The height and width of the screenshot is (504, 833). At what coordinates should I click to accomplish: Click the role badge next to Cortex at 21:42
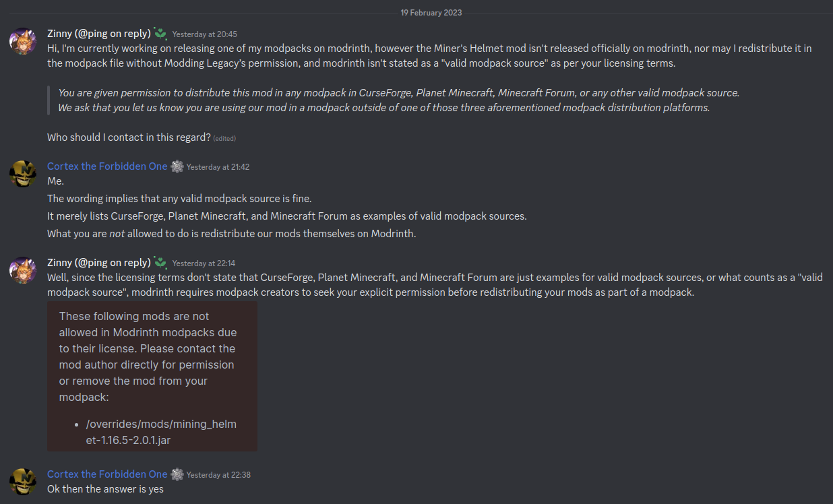coord(177,166)
